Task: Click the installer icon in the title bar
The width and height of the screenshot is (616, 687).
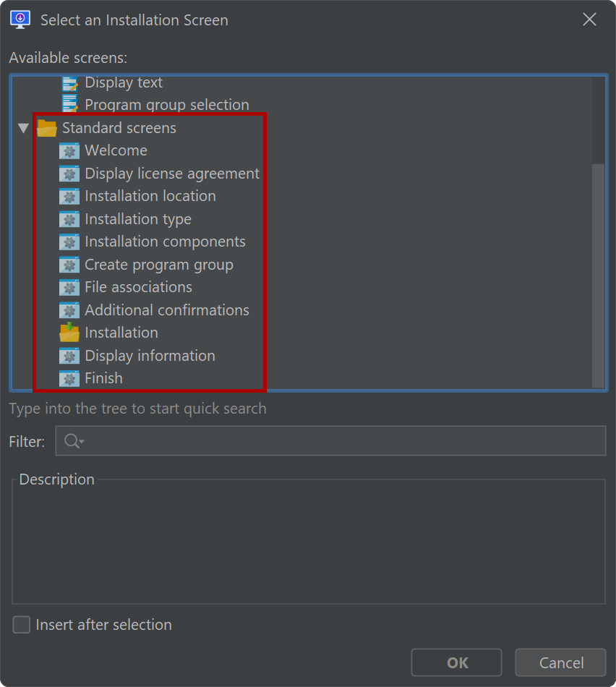Action: 20,20
